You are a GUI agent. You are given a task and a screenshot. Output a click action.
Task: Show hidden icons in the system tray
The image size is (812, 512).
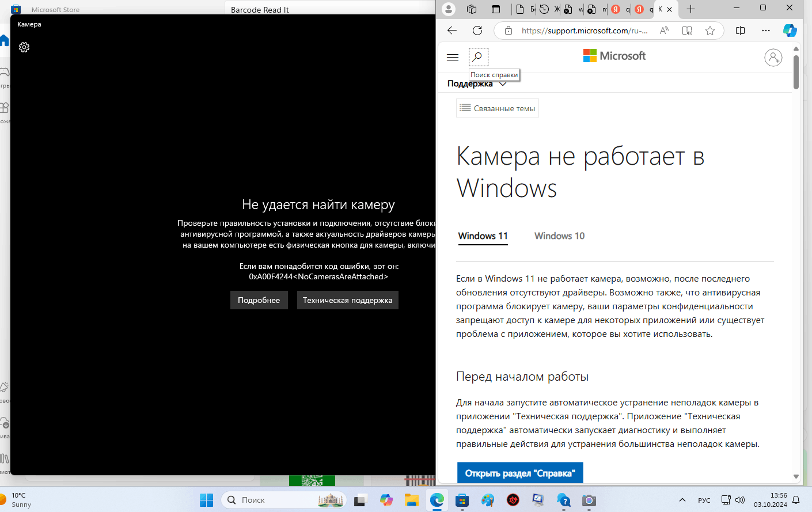[x=682, y=500]
